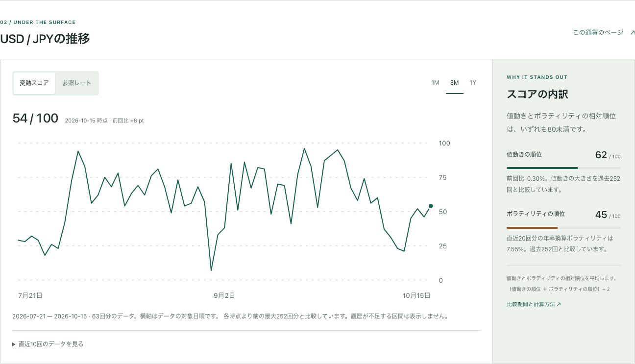This screenshot has width=635, height=364.
Task: Open 比較期間と計算方法 link
Action: (534, 304)
